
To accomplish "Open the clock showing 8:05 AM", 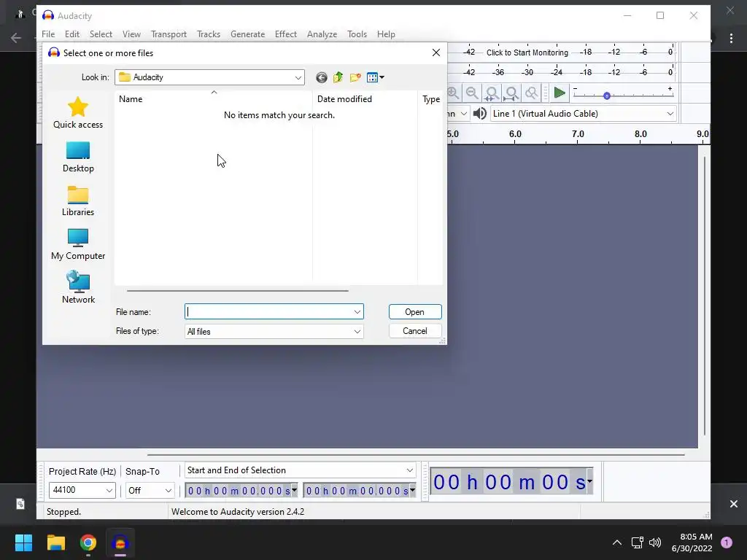I will pos(692,542).
